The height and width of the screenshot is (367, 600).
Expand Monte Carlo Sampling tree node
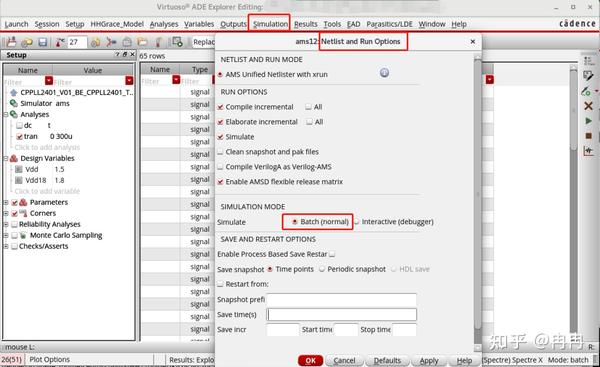[x=6, y=235]
